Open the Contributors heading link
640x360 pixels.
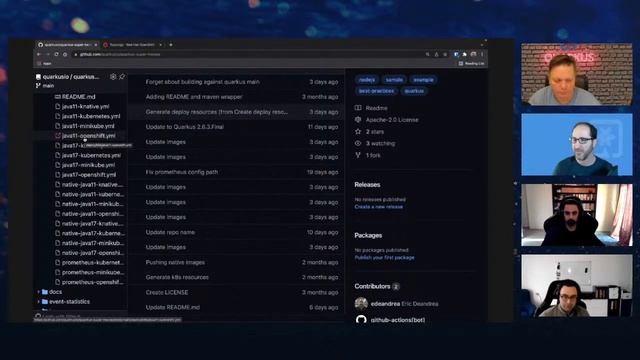[372, 286]
